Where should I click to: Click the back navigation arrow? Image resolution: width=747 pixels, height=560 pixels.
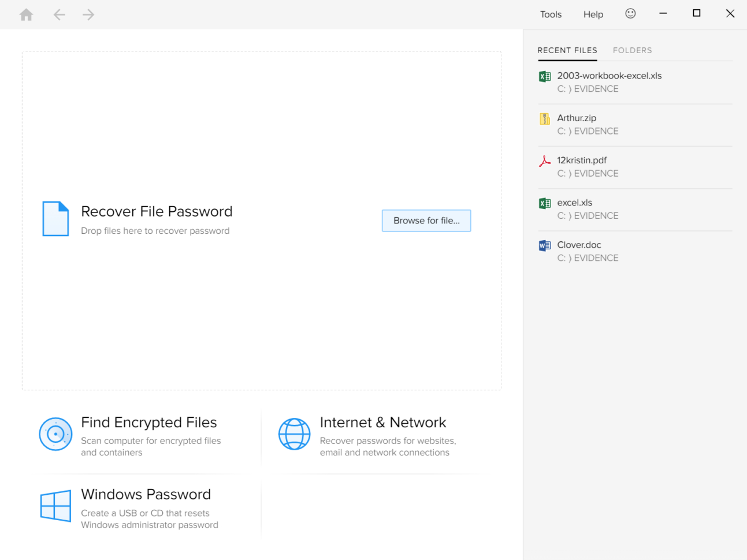coord(59,14)
